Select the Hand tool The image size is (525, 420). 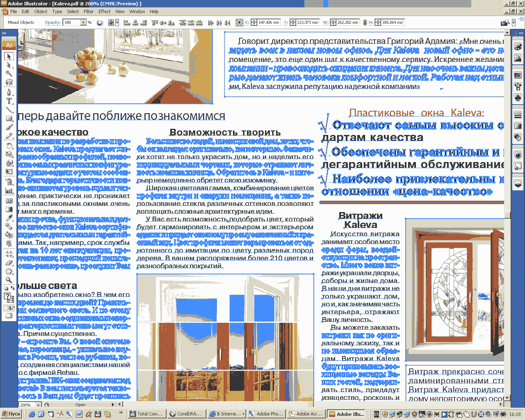[x=9, y=272]
